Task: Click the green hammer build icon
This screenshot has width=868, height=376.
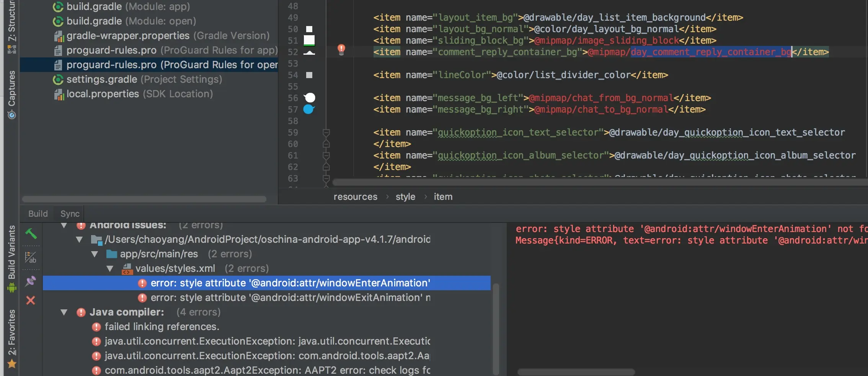Action: pyautogui.click(x=31, y=233)
